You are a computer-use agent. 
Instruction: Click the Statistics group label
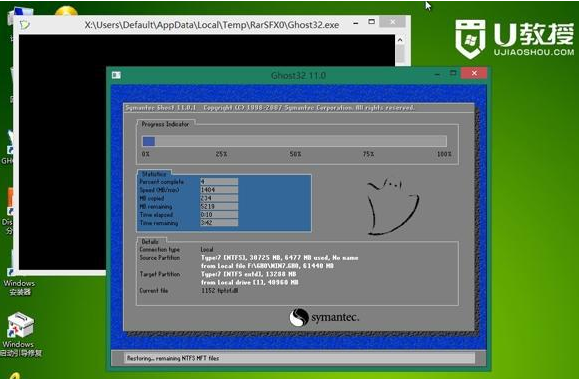pos(154,174)
